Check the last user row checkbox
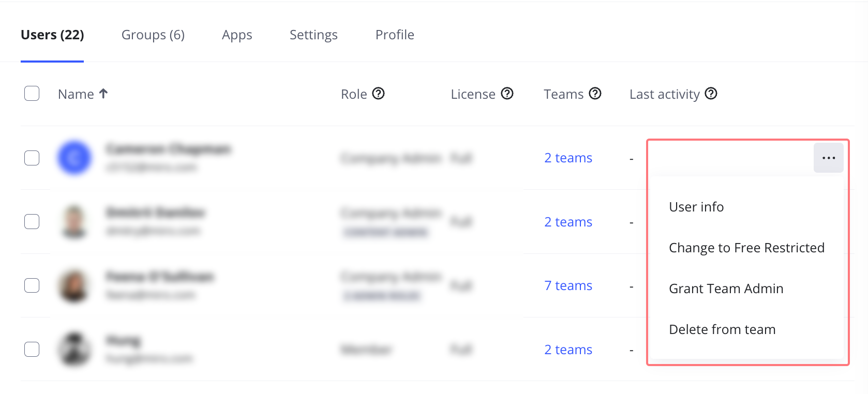The width and height of the screenshot is (868, 394). point(32,349)
